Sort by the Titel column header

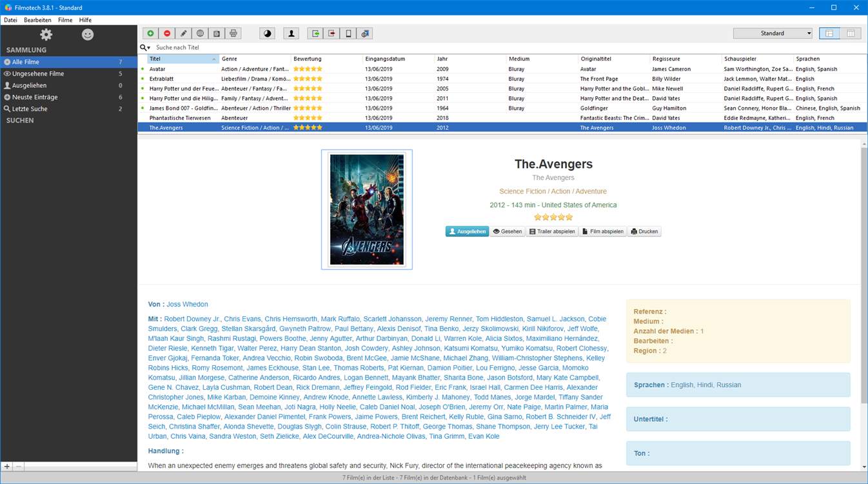click(x=183, y=59)
